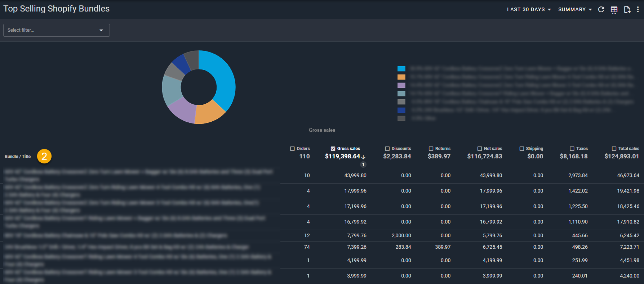Open the Last 30 Days date dropdown
644x284 pixels.
529,10
